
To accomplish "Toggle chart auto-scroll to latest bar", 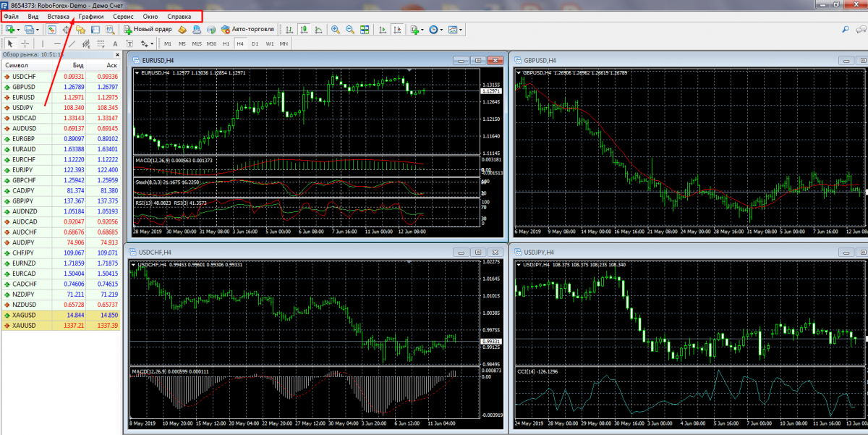I will pos(381,30).
